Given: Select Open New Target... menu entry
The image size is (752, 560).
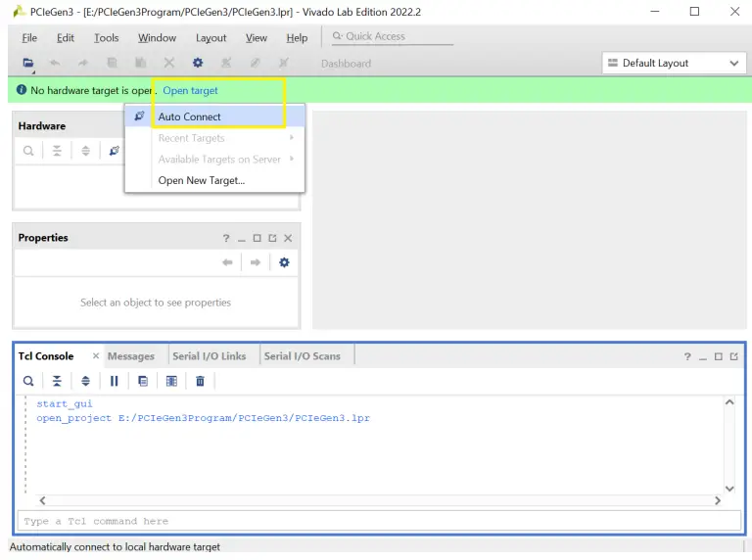Looking at the screenshot, I should coord(214,180).
